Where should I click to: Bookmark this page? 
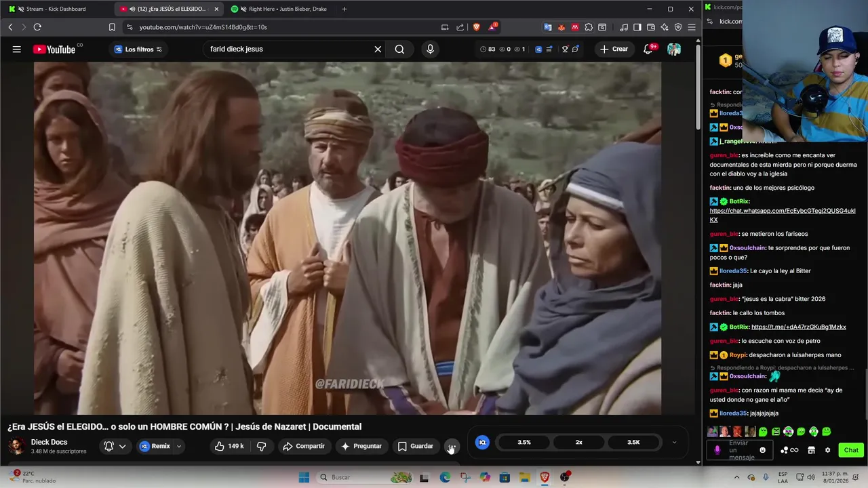point(112,27)
